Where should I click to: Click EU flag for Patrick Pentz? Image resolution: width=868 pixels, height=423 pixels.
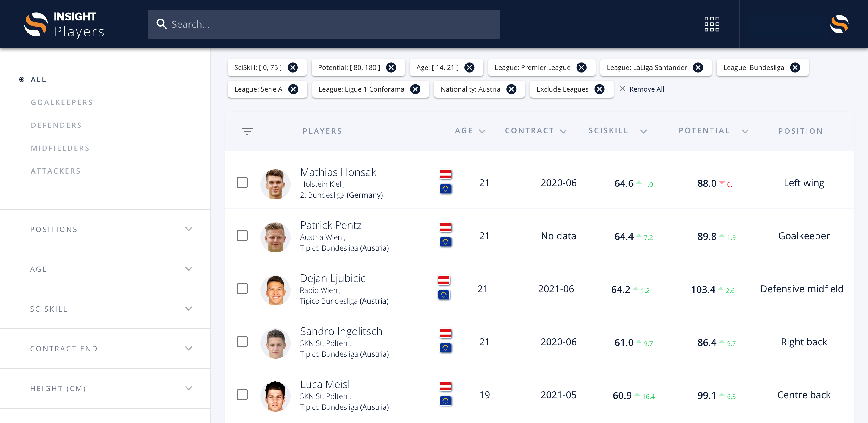(x=445, y=241)
